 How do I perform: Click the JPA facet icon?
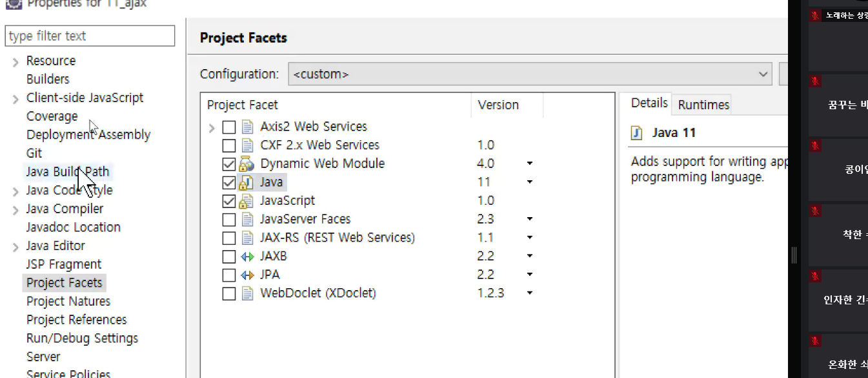(247, 275)
